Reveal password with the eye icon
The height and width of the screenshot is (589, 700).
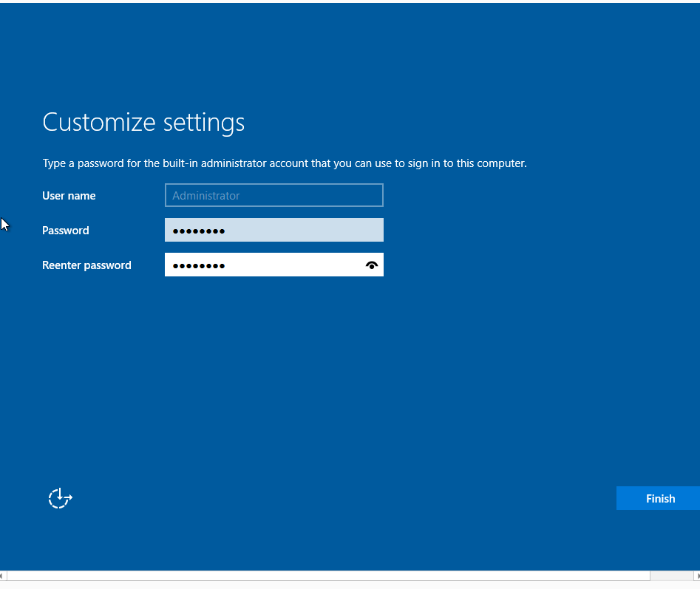pyautogui.click(x=371, y=265)
